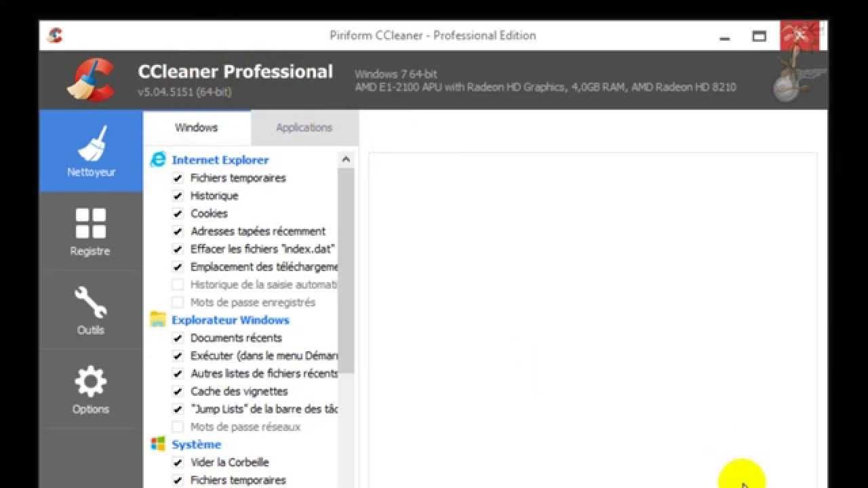Screen dimensions: 868x488
Task: Select the Explorateur Windows section heading
Action: click(231, 320)
